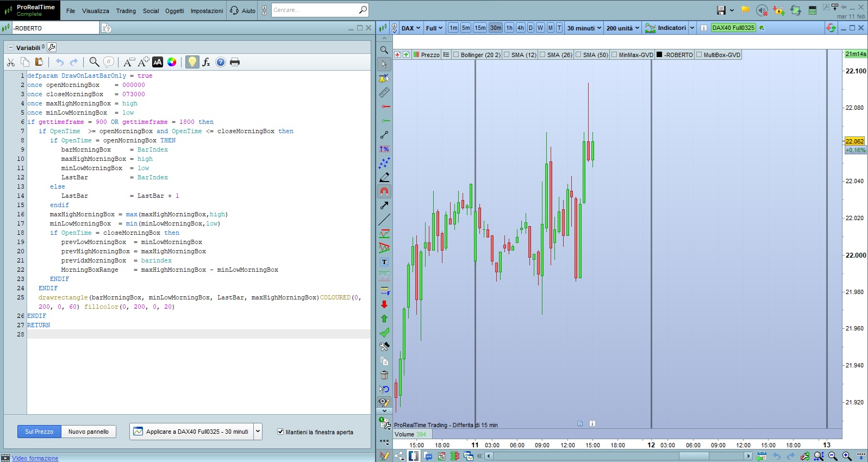This screenshot has width=868, height=462.
Task: Redo the edit in code editor
Action: point(74,62)
